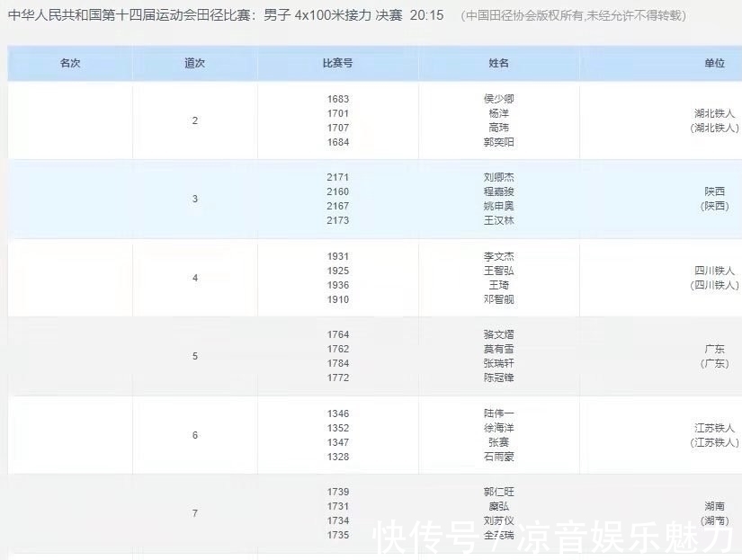This screenshot has width=742, height=560.
Task: Click bib number 1735
Action: click(338, 535)
